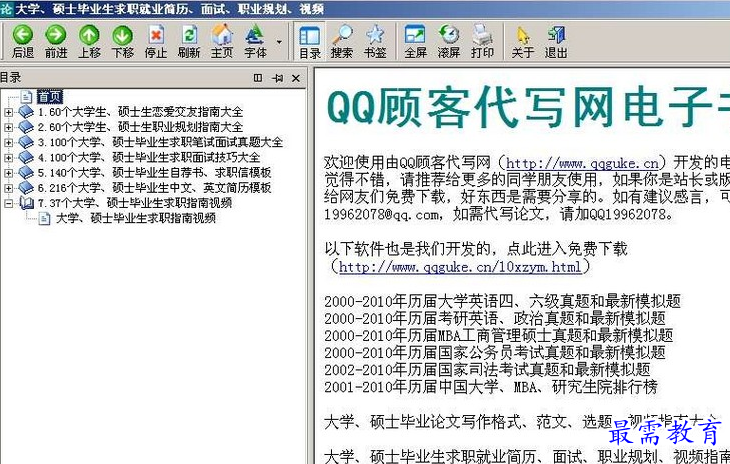Select tree item 2. 60个大学生、硕士生职业规划指南大全
Screen dimensions: 730x464
(x=140, y=127)
